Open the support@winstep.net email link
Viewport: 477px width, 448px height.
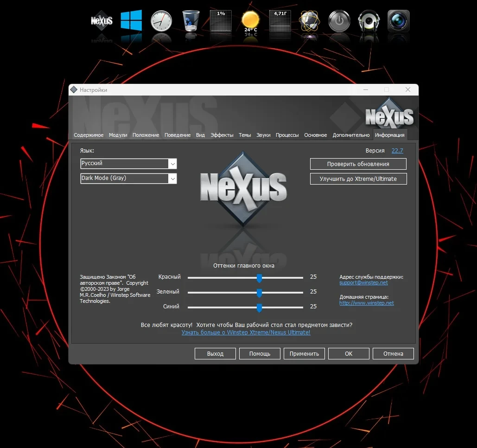363,282
